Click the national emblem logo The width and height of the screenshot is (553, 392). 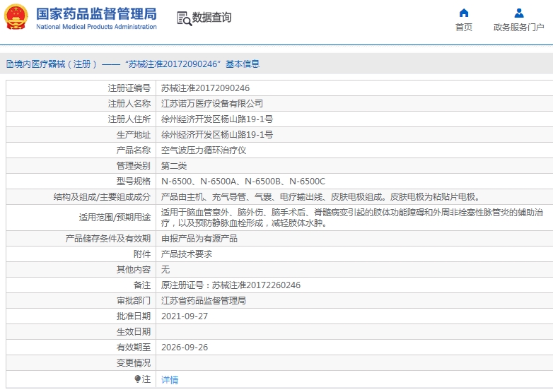point(16,17)
